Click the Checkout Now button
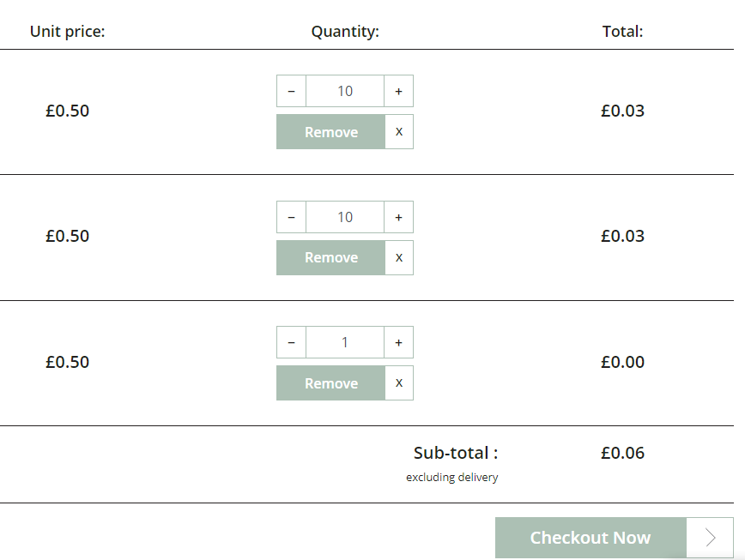This screenshot has width=745, height=560. coord(591,538)
